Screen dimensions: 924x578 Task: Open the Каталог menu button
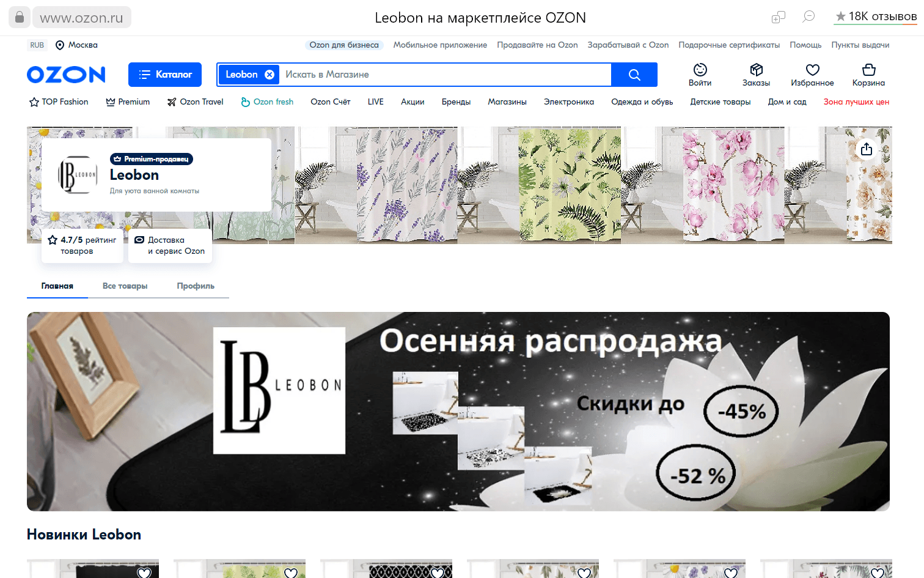point(165,75)
